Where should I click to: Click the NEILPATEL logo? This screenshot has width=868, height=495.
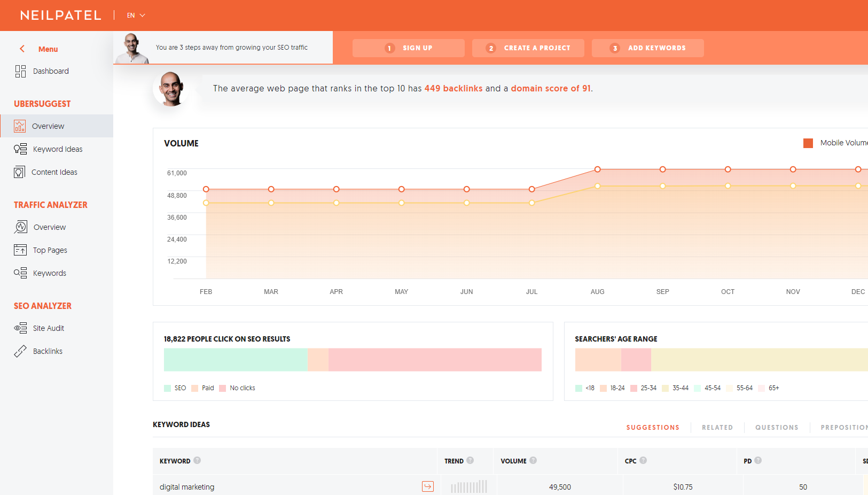[x=61, y=16]
